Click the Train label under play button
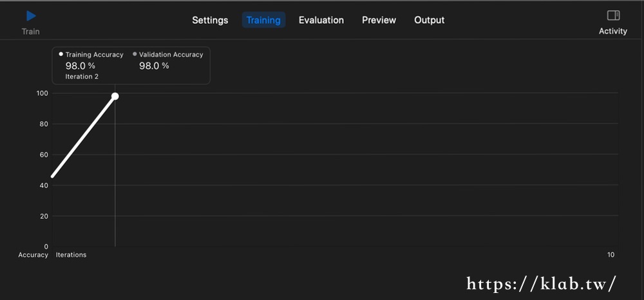 (x=31, y=31)
